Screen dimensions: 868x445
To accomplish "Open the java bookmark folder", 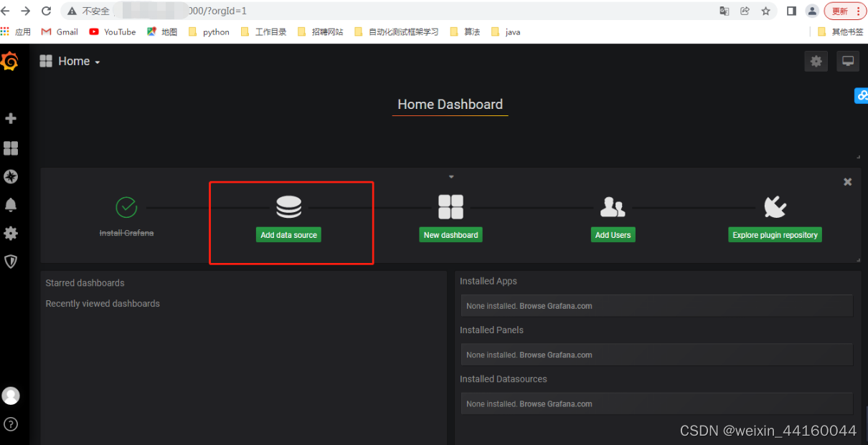I will click(x=506, y=32).
